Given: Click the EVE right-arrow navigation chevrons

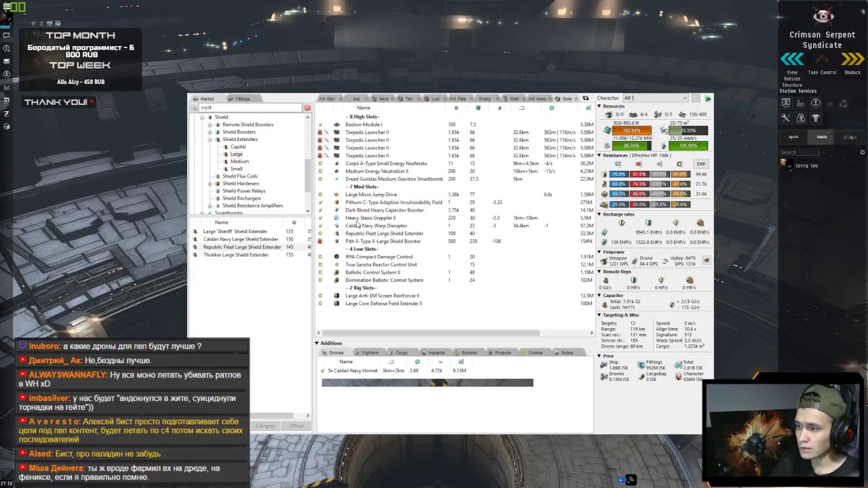Looking at the screenshot, I should click(852, 60).
